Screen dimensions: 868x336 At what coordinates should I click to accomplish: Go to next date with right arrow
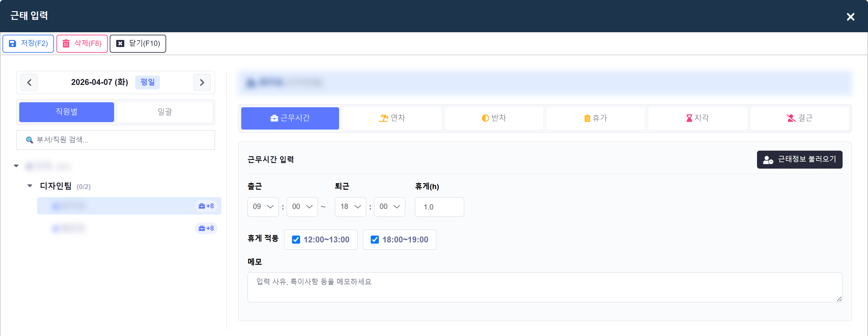click(202, 82)
